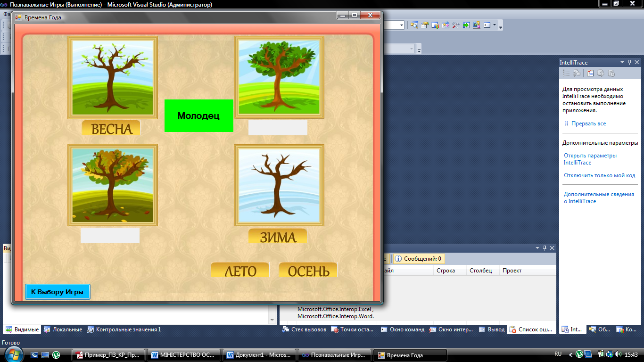Click IntelliTrace events list view icon
This screenshot has width=644, height=362.
(566, 73)
